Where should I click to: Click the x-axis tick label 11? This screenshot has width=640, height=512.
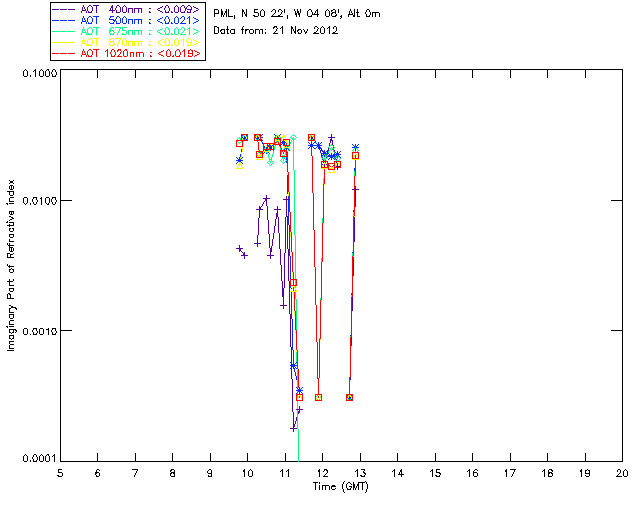[x=285, y=473]
